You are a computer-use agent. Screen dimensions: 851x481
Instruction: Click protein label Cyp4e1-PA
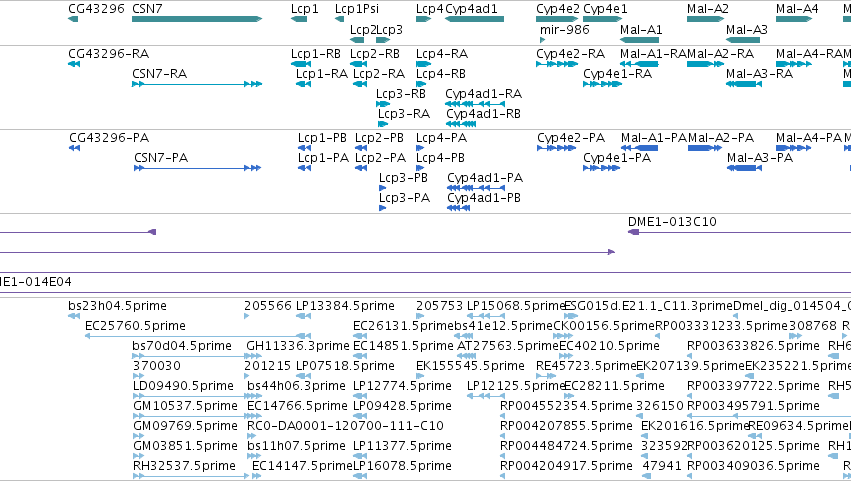click(617, 157)
